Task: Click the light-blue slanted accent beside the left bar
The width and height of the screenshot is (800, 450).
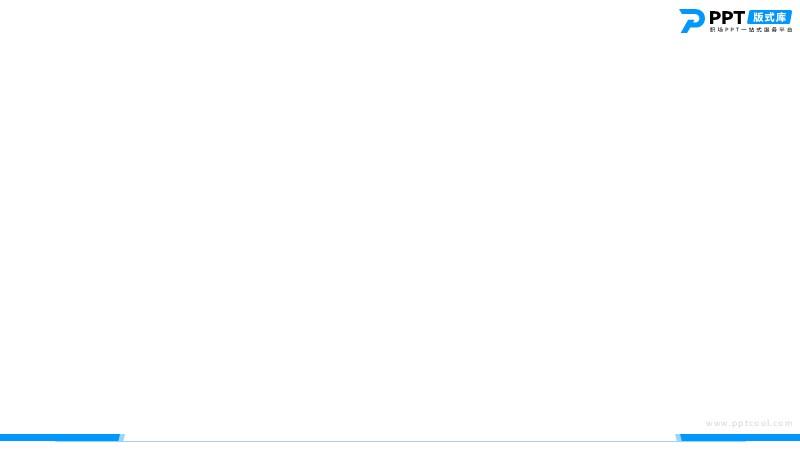Action: click(x=122, y=438)
